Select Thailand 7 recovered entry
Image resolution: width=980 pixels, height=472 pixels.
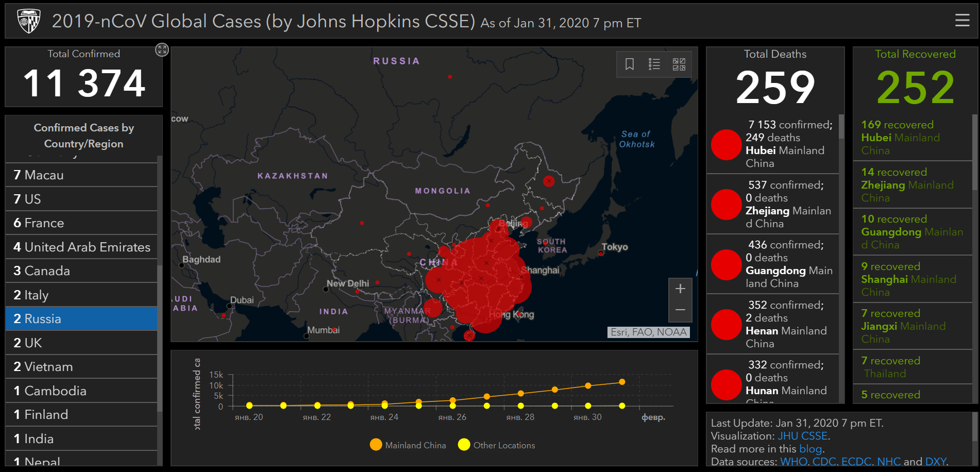coord(912,367)
